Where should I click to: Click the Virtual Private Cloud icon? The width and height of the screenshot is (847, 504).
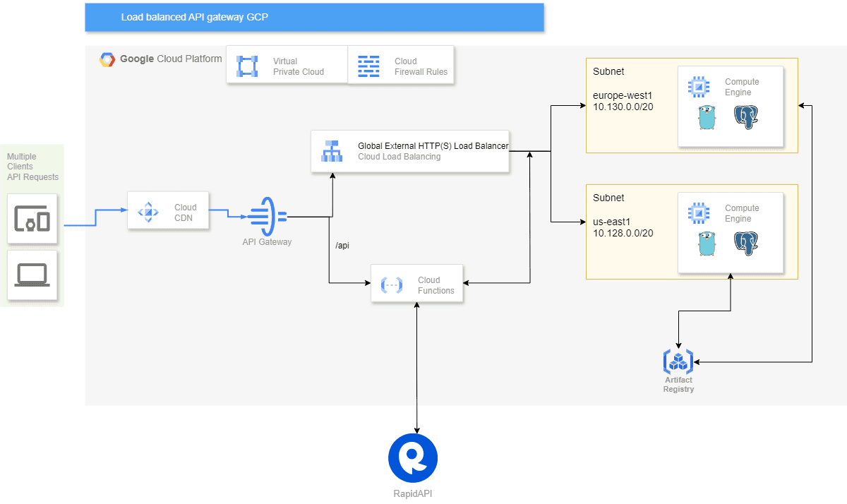pos(248,66)
